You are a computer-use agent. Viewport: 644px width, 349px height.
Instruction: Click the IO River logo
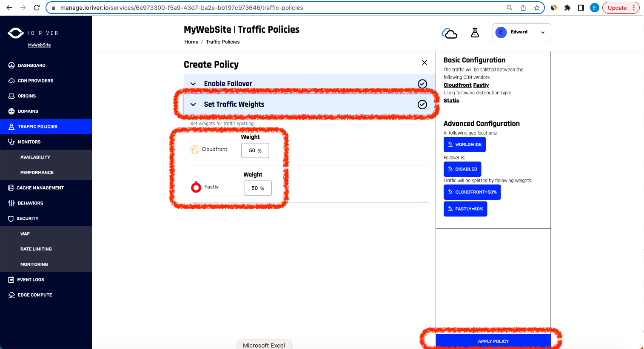pyautogui.click(x=33, y=33)
